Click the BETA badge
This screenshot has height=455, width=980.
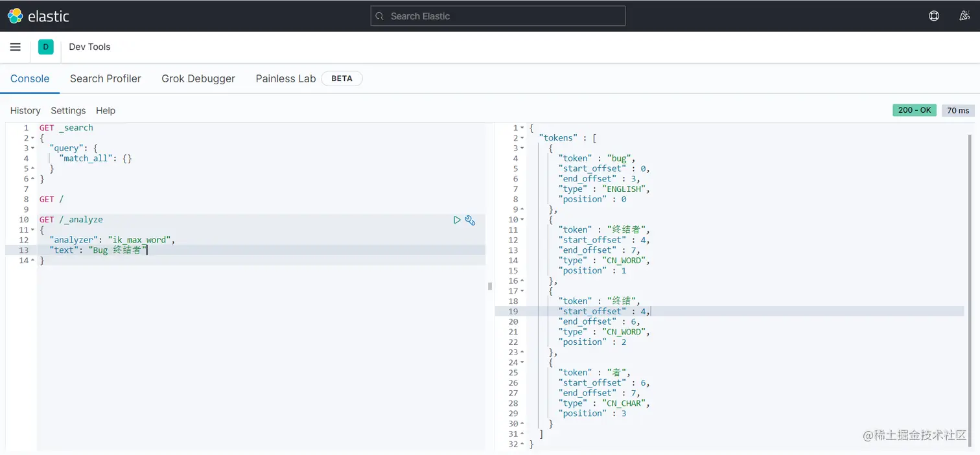point(342,78)
